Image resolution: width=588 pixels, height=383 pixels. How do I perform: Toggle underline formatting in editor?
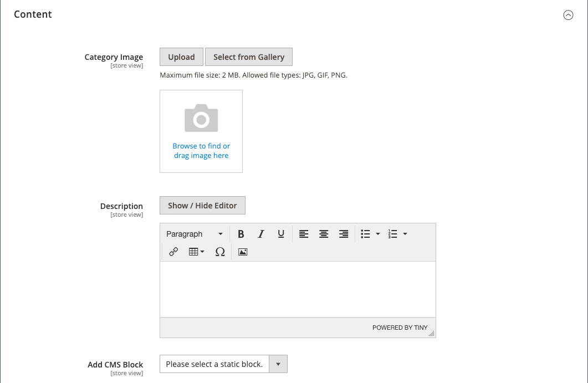tap(281, 234)
